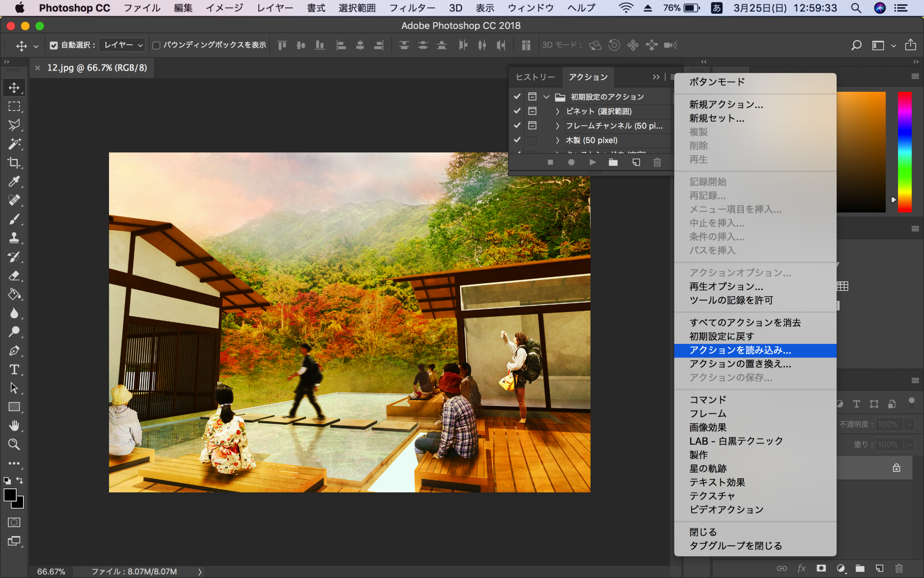Screen dimensions: 924x578
Task: Enable show bounding box (バウンディングボックスを表示) checkbox
Action: pyautogui.click(x=156, y=45)
